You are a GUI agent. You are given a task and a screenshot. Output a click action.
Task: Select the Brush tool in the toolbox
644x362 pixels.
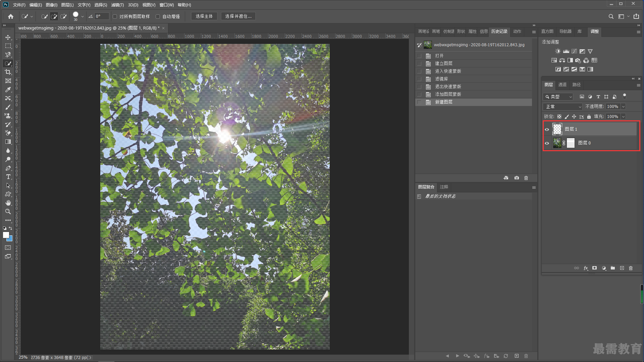pyautogui.click(x=8, y=107)
